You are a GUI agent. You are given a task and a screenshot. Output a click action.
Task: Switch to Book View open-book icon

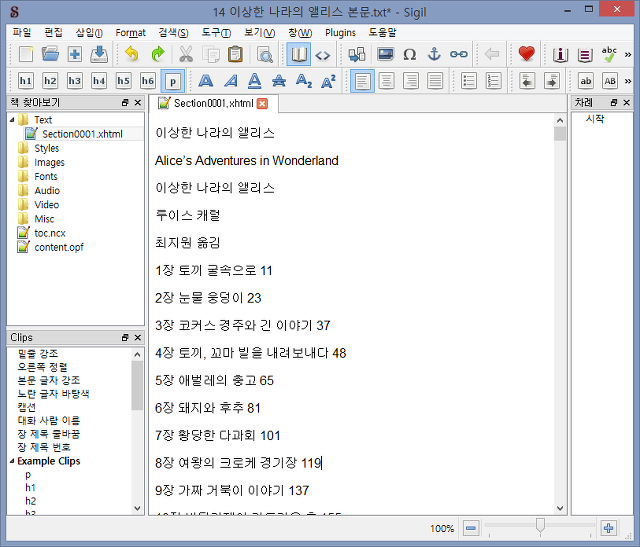[x=299, y=54]
